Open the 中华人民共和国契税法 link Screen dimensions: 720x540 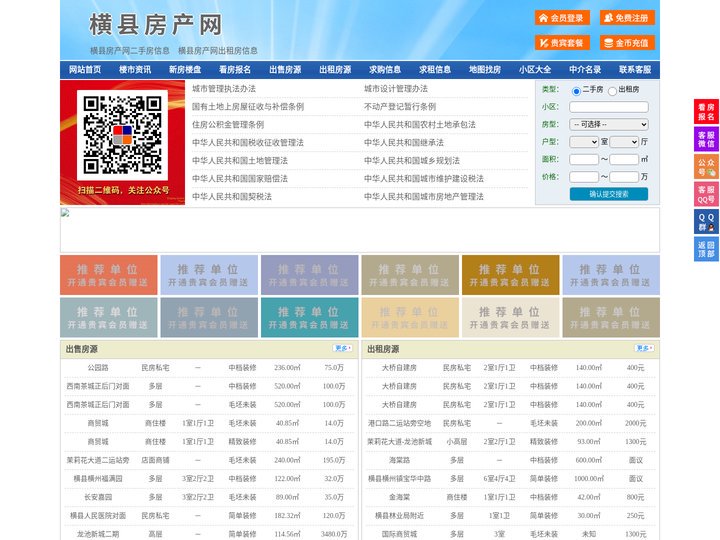232,197
